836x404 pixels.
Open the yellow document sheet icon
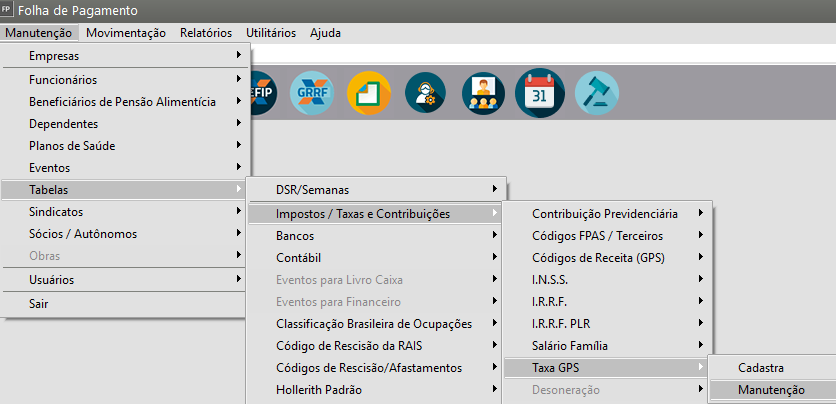tap(369, 93)
